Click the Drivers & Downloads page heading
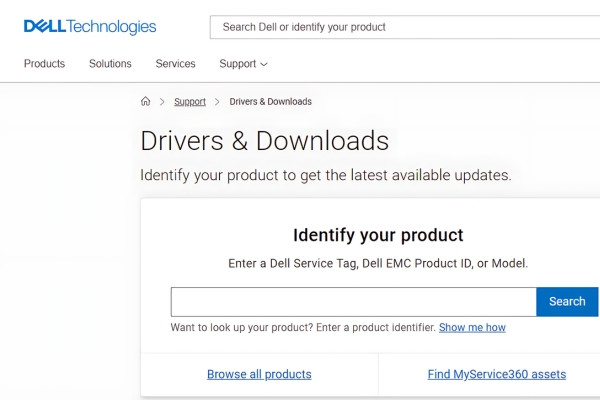Viewport: 600px width, 400px height. 265,140
